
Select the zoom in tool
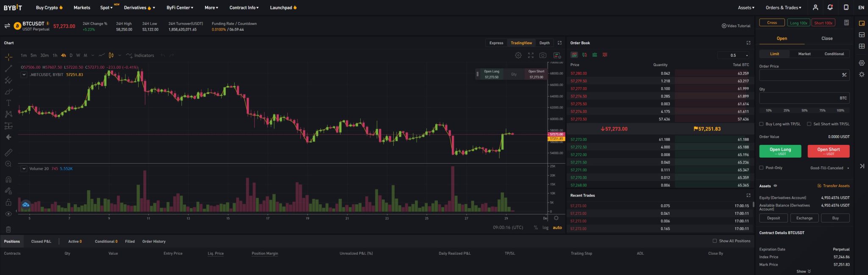click(8, 164)
